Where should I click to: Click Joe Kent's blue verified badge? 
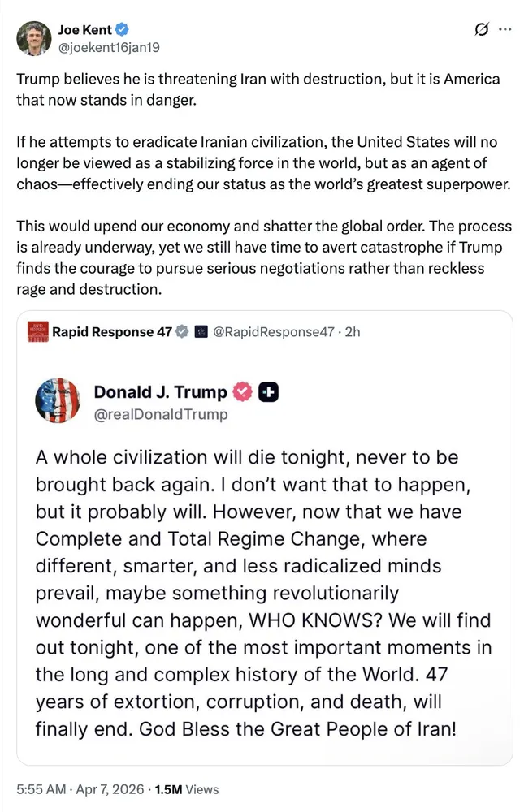(x=121, y=30)
